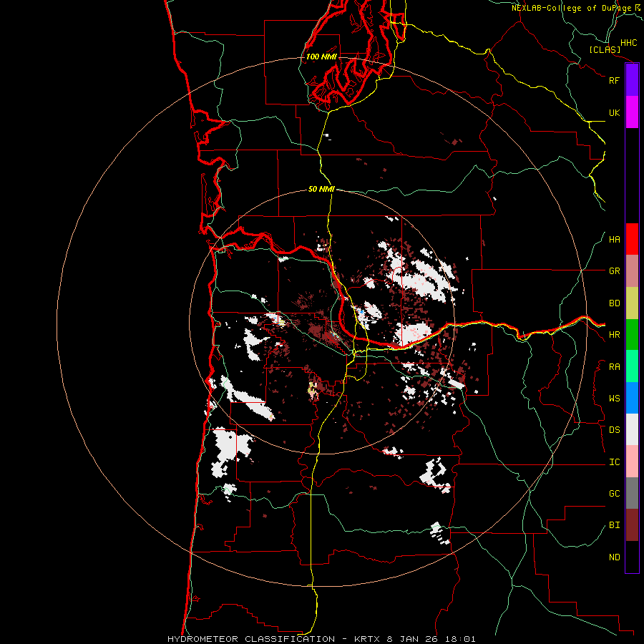Pick the HR green legend swatch

click(x=632, y=335)
